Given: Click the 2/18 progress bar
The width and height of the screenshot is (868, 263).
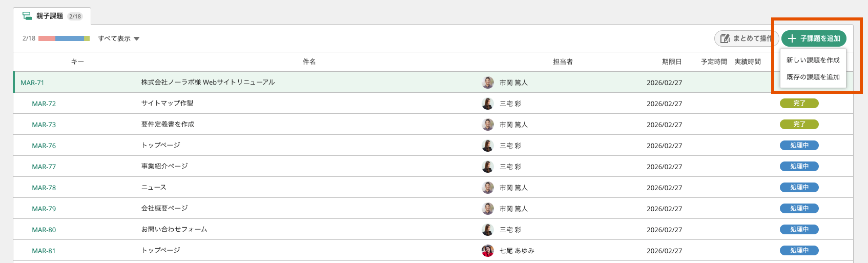Looking at the screenshot, I should [x=64, y=38].
